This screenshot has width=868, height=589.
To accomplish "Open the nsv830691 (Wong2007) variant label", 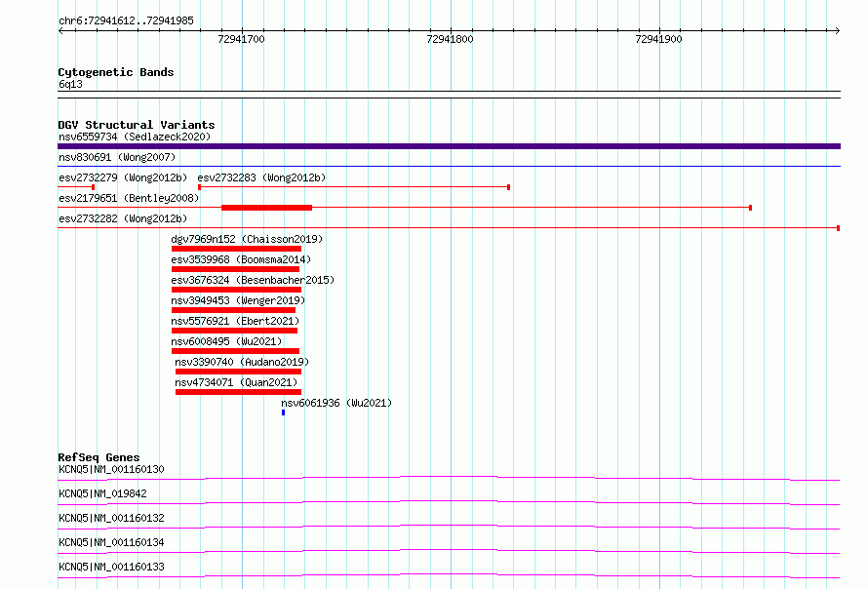I will point(117,157).
